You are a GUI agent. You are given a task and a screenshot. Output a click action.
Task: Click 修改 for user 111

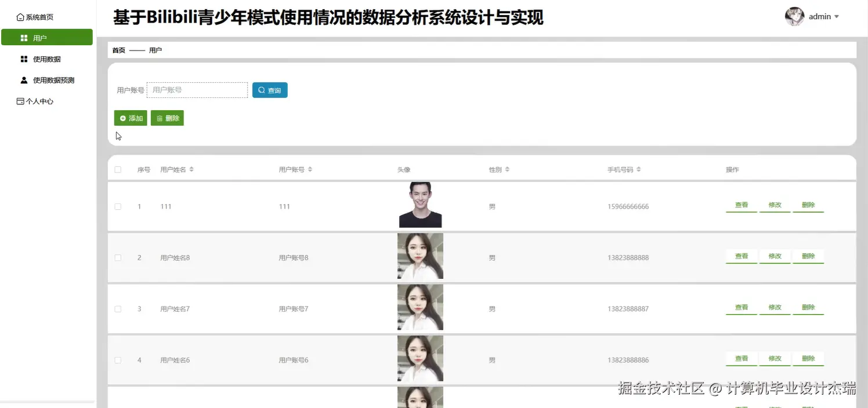click(x=775, y=205)
